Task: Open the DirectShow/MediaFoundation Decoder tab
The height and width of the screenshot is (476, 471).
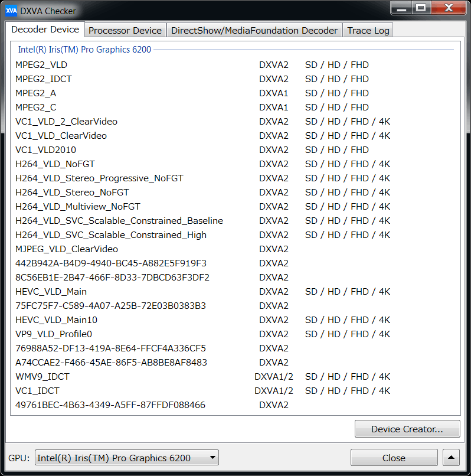Action: (254, 30)
